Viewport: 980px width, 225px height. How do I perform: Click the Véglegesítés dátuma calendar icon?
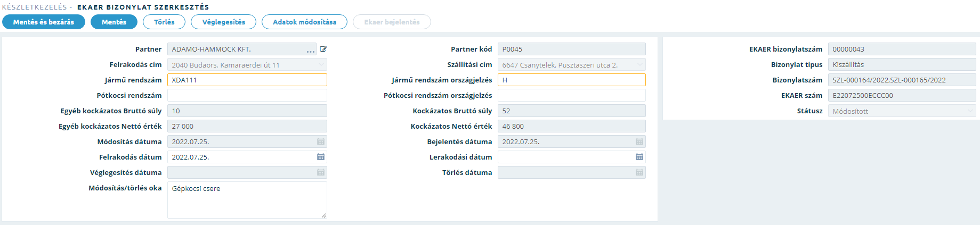pyautogui.click(x=321, y=172)
